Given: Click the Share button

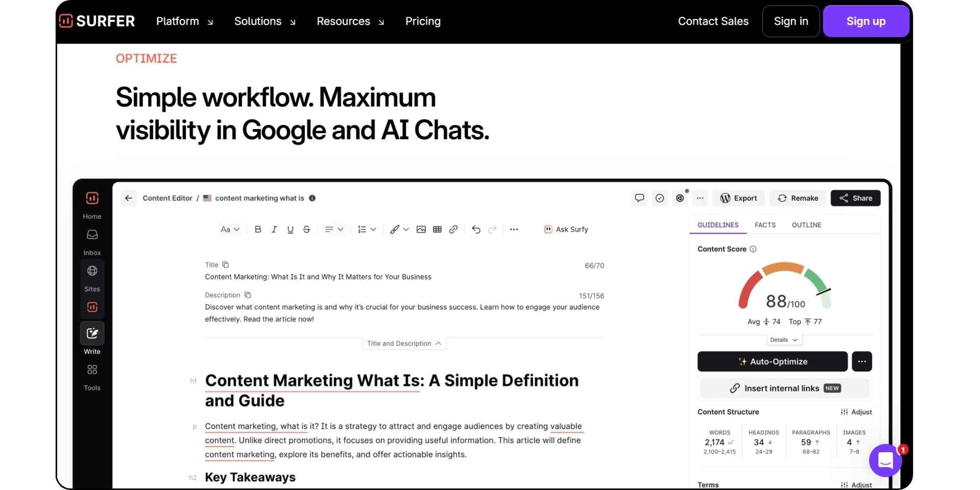Looking at the screenshot, I should (x=855, y=198).
